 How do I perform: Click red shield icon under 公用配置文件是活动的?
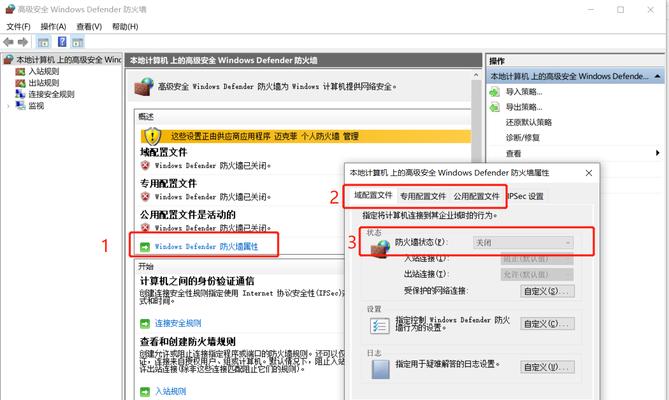tap(145, 227)
